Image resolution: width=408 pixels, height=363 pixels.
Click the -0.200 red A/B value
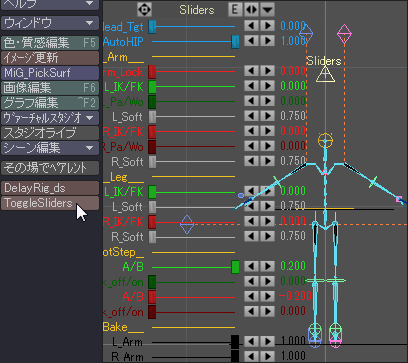pos(294,296)
